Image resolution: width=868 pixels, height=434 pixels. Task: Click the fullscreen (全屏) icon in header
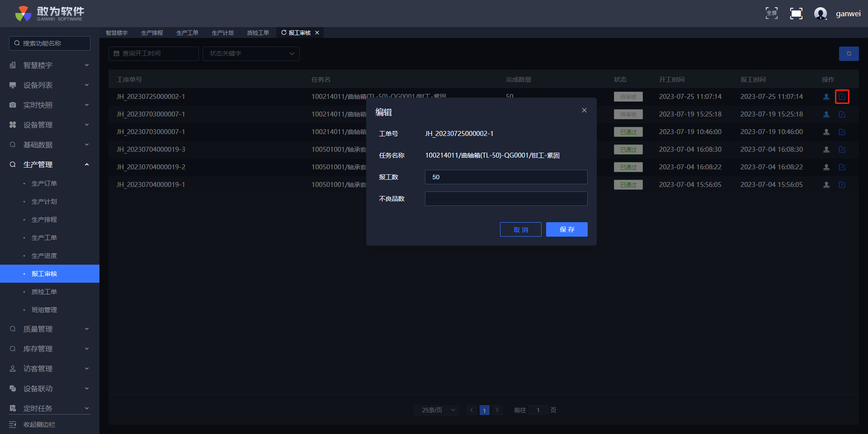coord(771,14)
